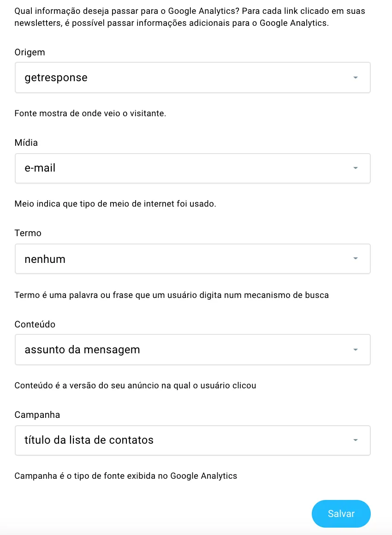Open the dropdown showing getresponse
Viewport: 392px width, 535px height.
point(192,77)
